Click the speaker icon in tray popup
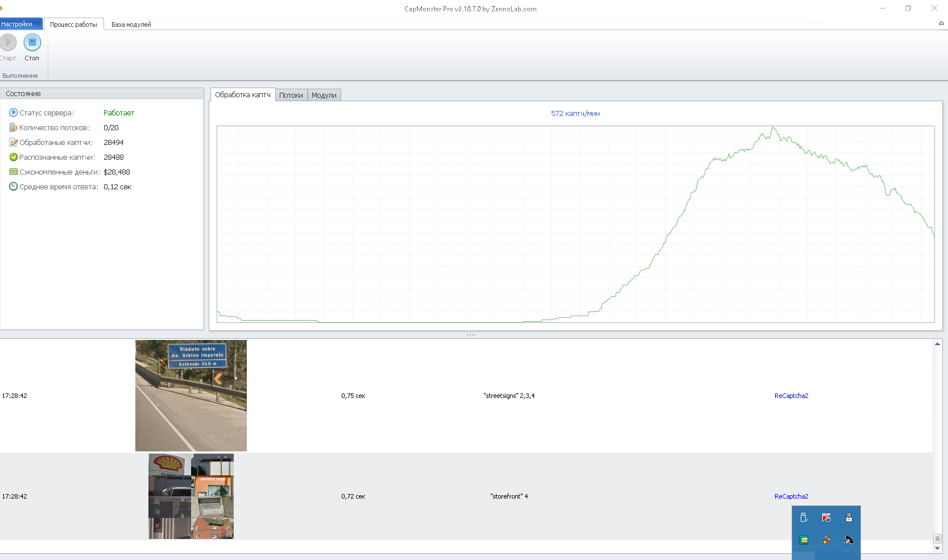The height and width of the screenshot is (560, 948). (848, 540)
